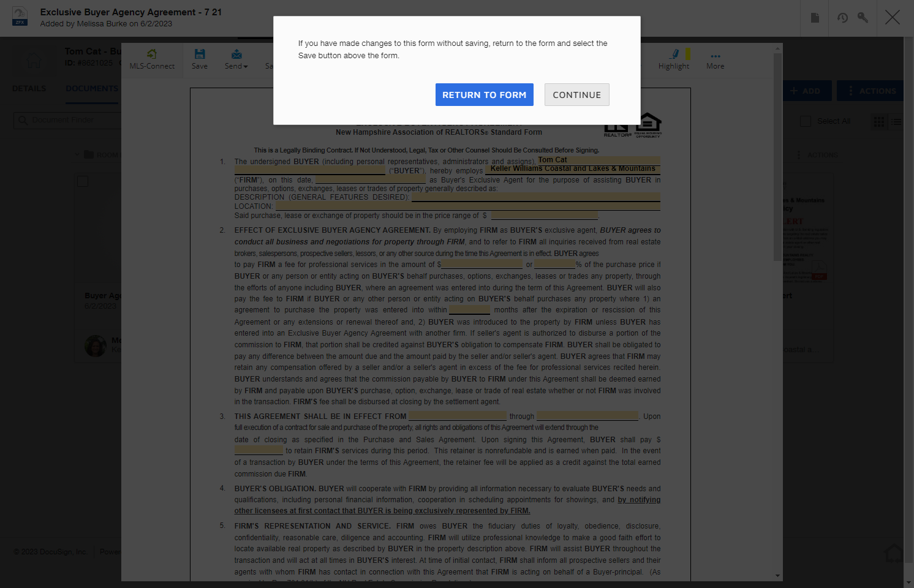Click the scroll-down arrow of form scrollbar
This screenshot has width=914, height=588.
(x=778, y=576)
